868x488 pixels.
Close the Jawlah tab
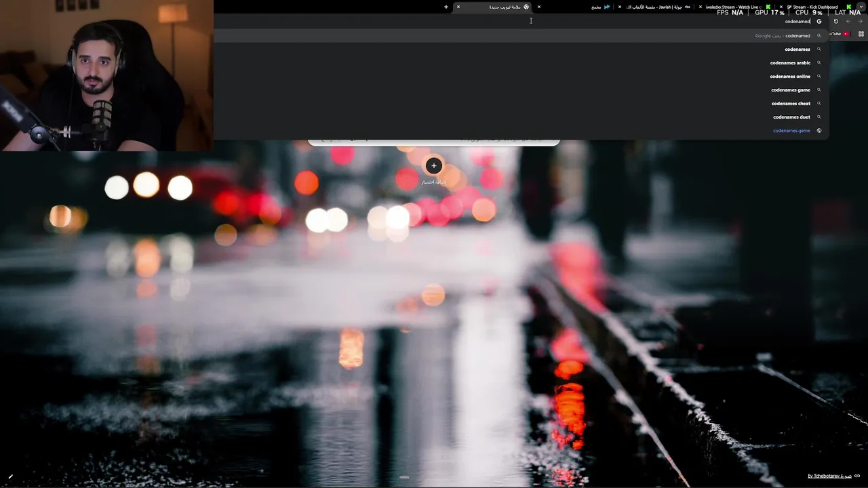tap(619, 7)
